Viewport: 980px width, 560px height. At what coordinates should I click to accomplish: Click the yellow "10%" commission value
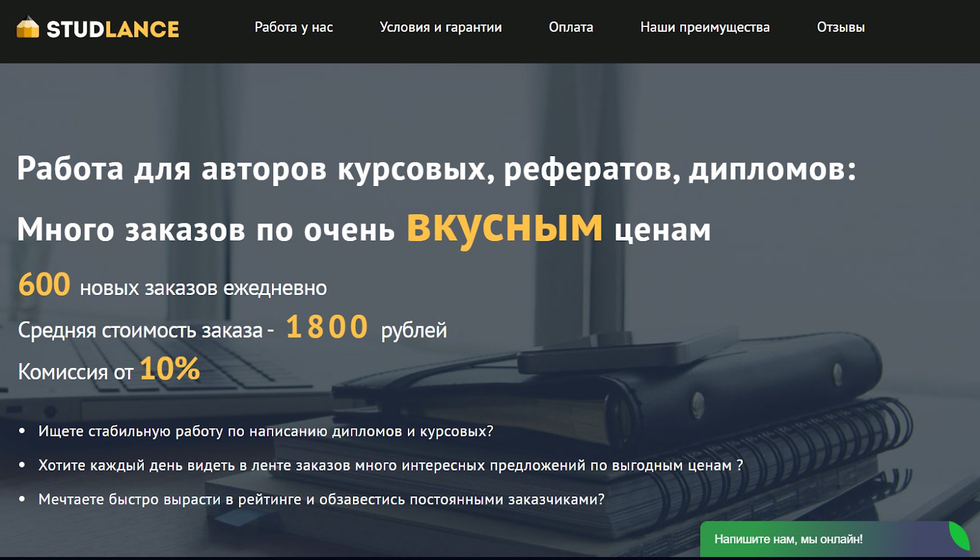[x=170, y=368]
